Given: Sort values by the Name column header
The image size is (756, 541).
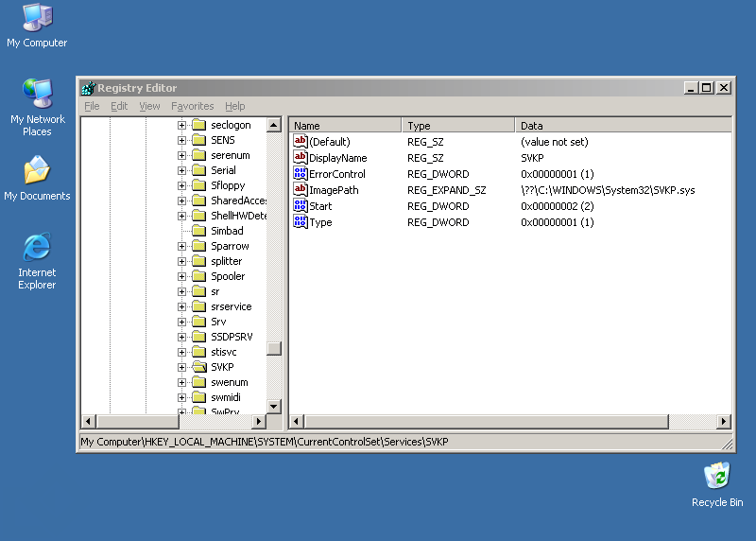Looking at the screenshot, I should (x=345, y=126).
